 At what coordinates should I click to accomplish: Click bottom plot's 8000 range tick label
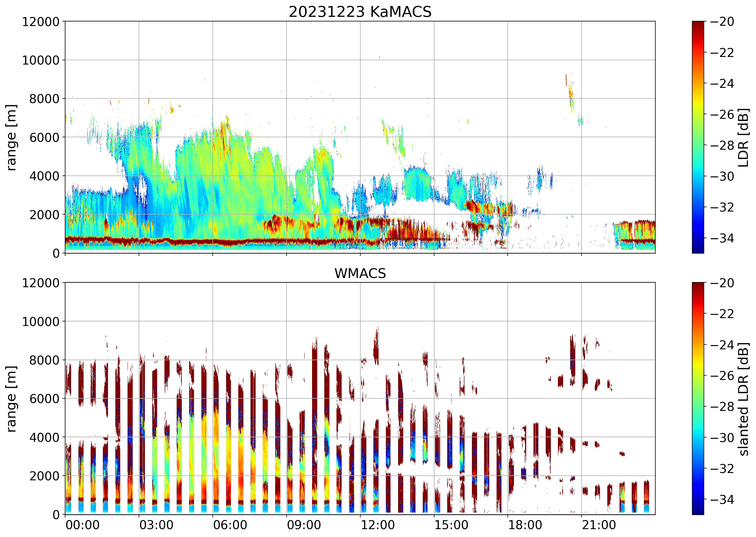[x=44, y=360]
